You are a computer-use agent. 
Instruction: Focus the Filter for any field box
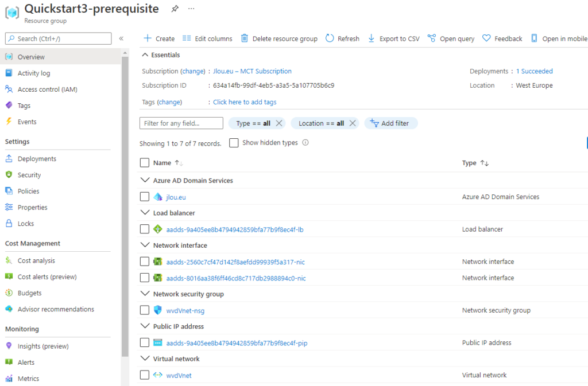click(x=181, y=123)
